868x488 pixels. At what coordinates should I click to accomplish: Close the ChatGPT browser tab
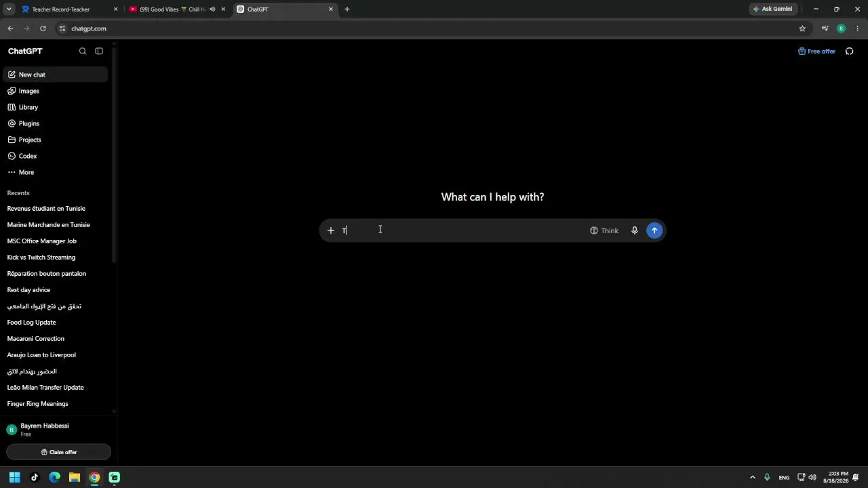[331, 9]
